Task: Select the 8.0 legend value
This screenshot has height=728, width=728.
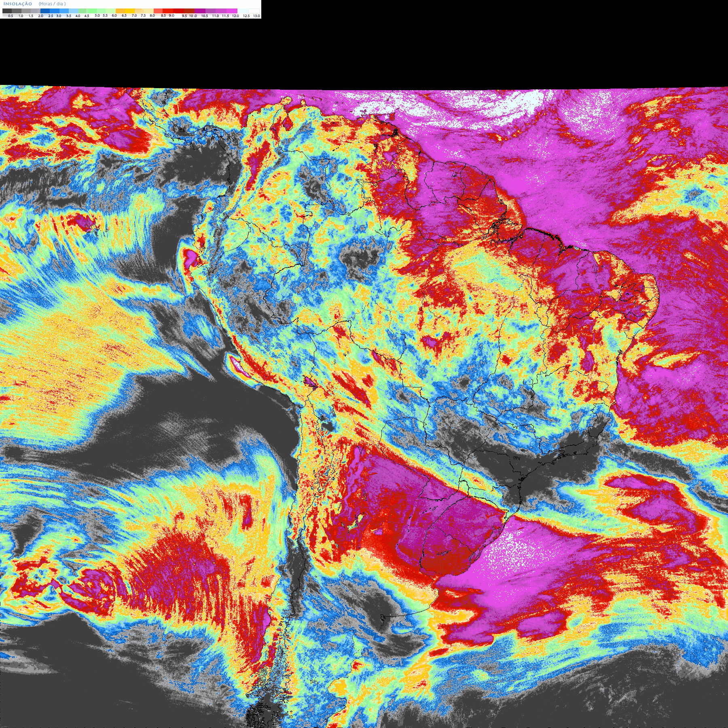Action: click(x=152, y=15)
